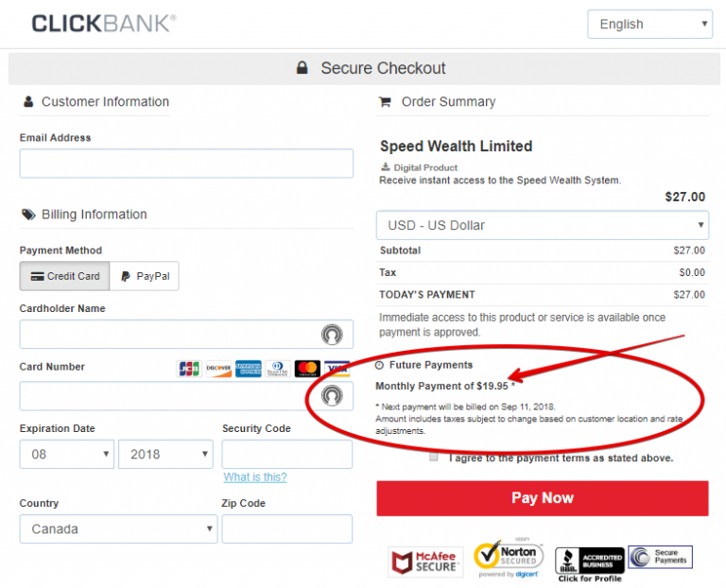Click the JCB card icon
The height and width of the screenshot is (588, 726).
pos(189,369)
